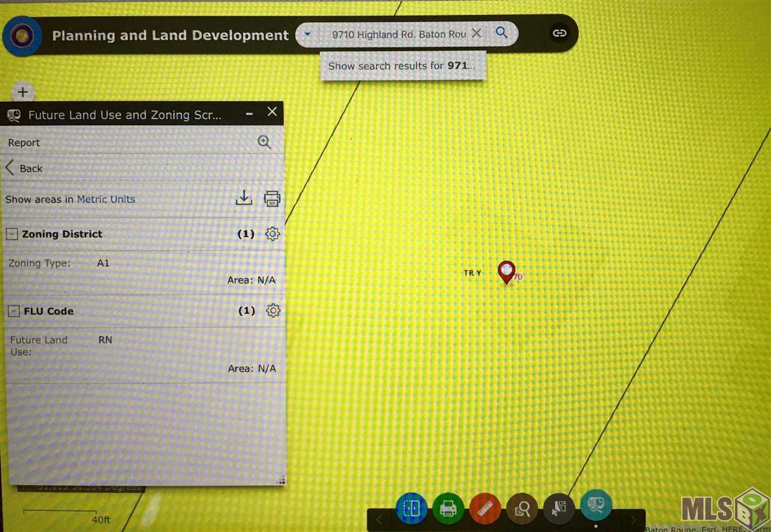
Task: Open the brown query search widget
Action: (x=522, y=509)
